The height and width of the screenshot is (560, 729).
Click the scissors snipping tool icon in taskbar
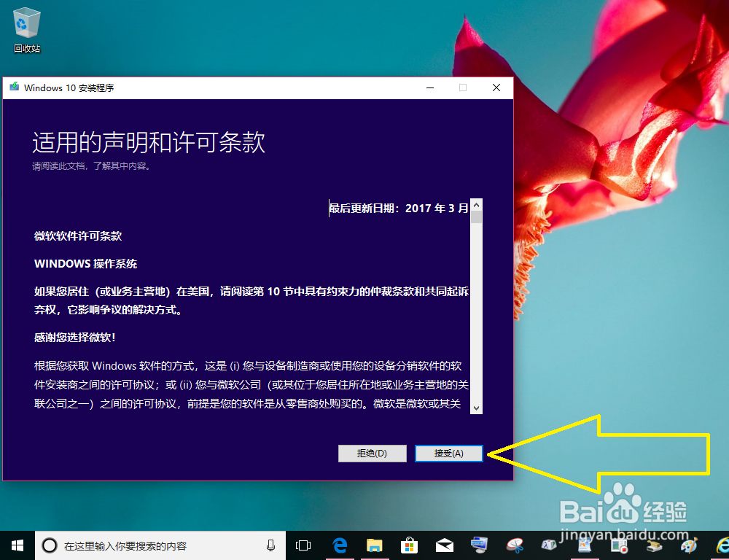tap(514, 545)
